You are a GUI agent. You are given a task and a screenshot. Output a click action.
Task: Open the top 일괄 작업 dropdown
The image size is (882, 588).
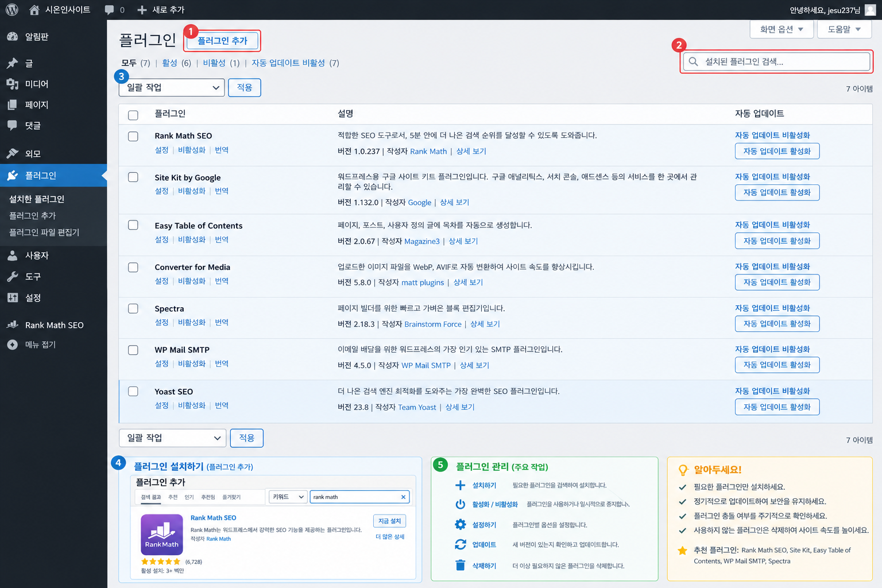171,87
